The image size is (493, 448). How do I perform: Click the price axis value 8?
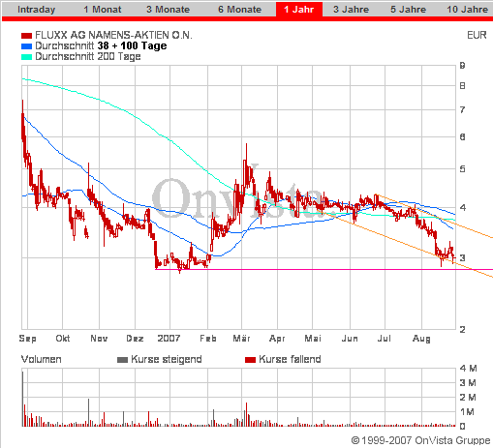(462, 86)
